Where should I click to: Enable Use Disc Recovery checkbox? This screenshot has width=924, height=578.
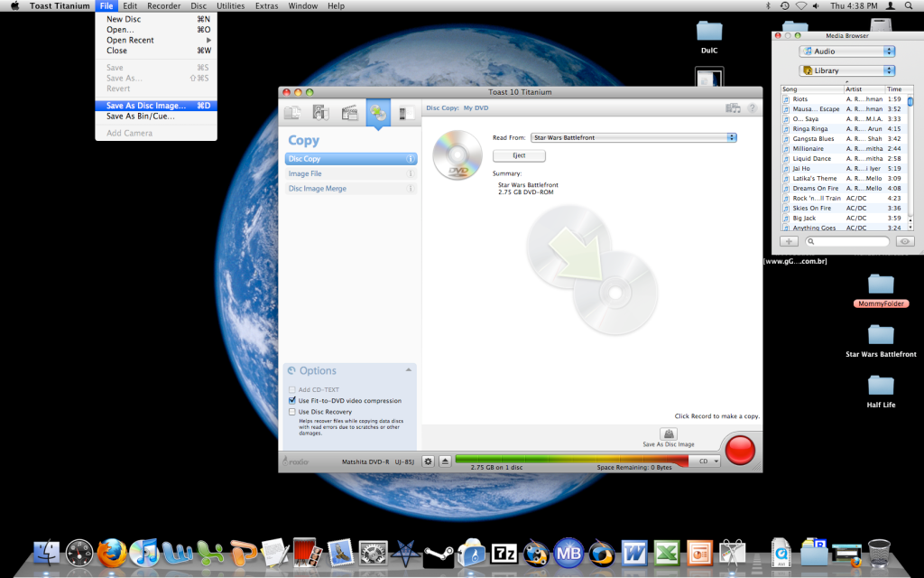[291, 412]
